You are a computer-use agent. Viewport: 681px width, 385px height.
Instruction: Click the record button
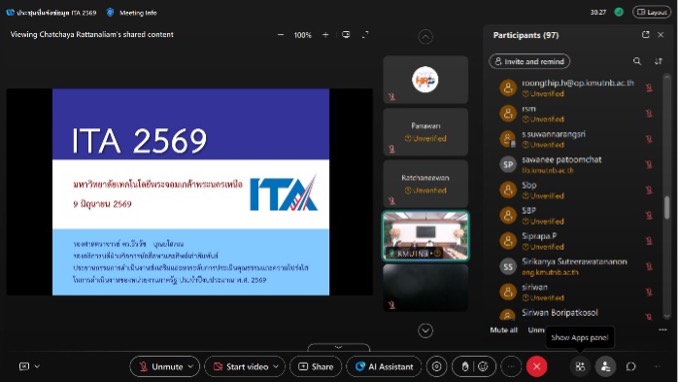[437, 367]
